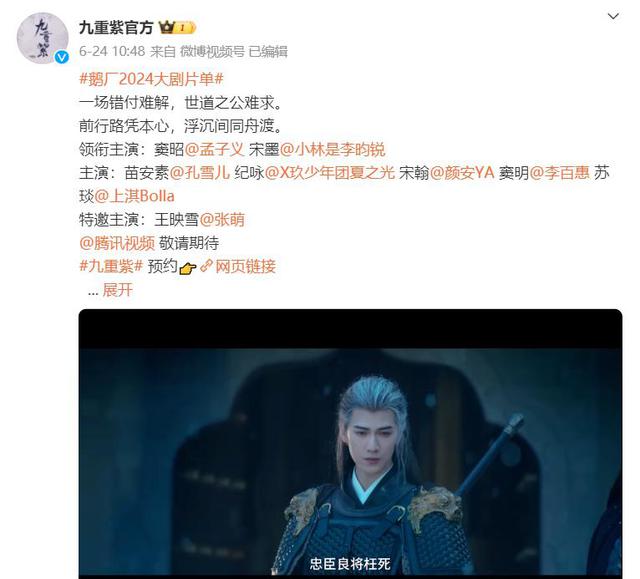This screenshot has height=579, width=640.
Task: Open the #九重紫# hashtag topic
Action: [x=111, y=266]
